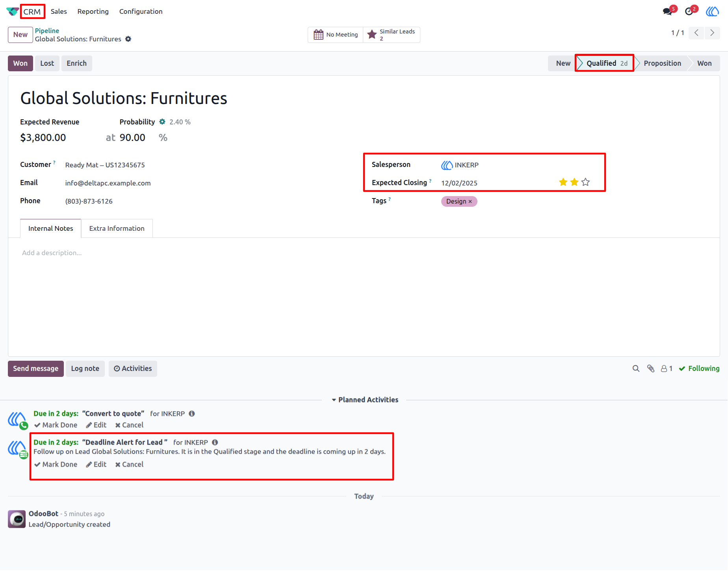
Task: Set priority to the third star
Action: pos(586,182)
